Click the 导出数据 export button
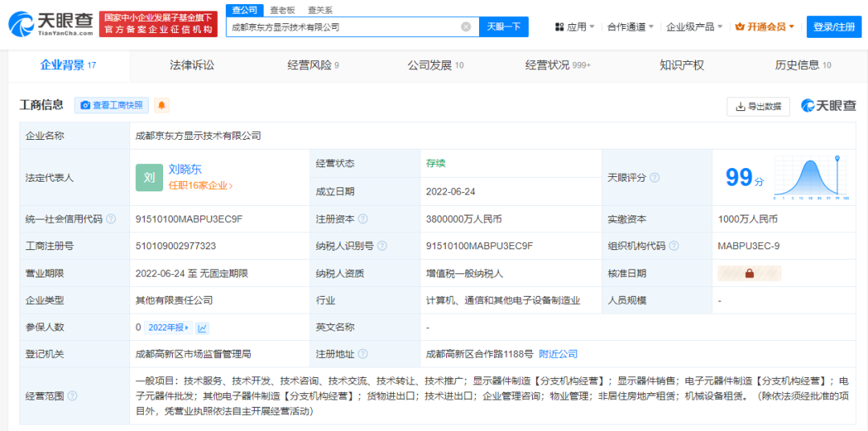 pos(758,106)
